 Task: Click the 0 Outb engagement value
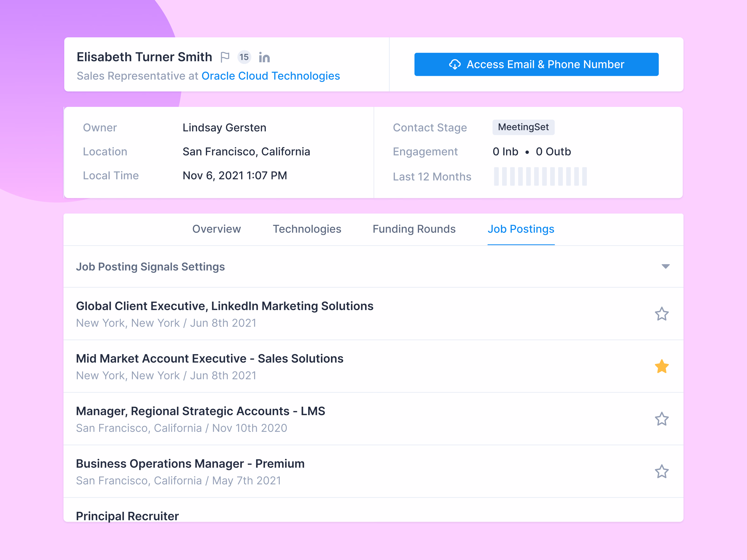553,152
